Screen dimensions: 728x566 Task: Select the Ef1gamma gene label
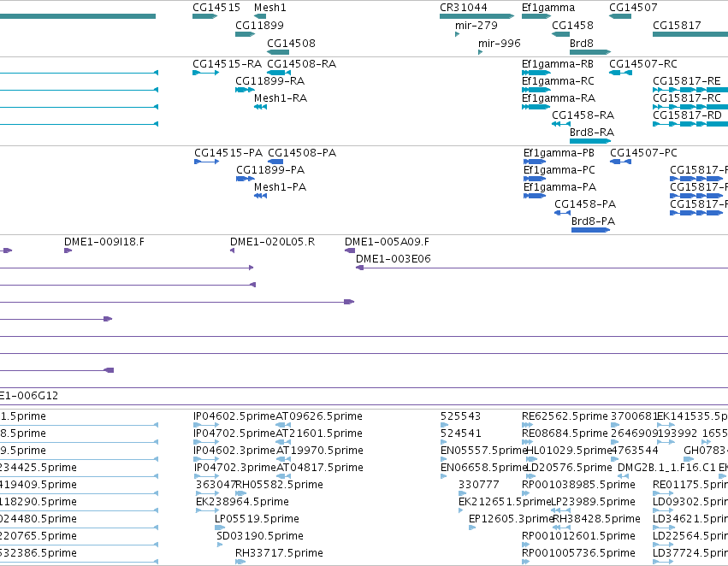click(548, 8)
